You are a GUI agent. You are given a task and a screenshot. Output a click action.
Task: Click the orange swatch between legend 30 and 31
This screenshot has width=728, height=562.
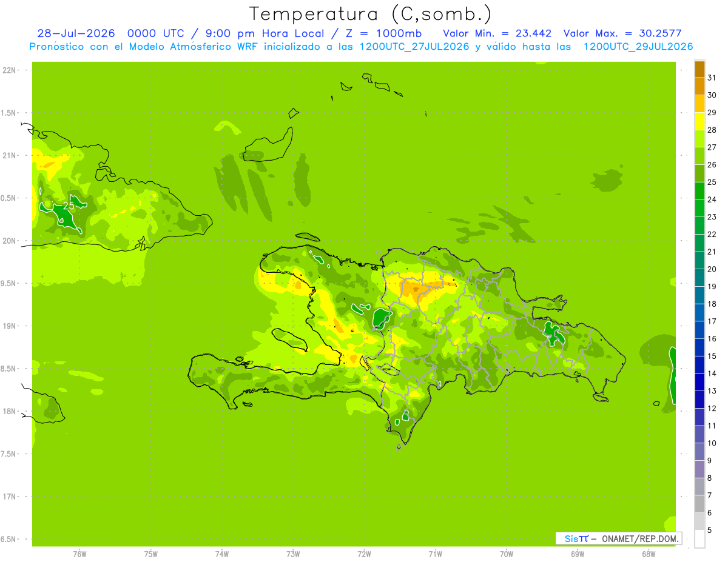pos(699,87)
